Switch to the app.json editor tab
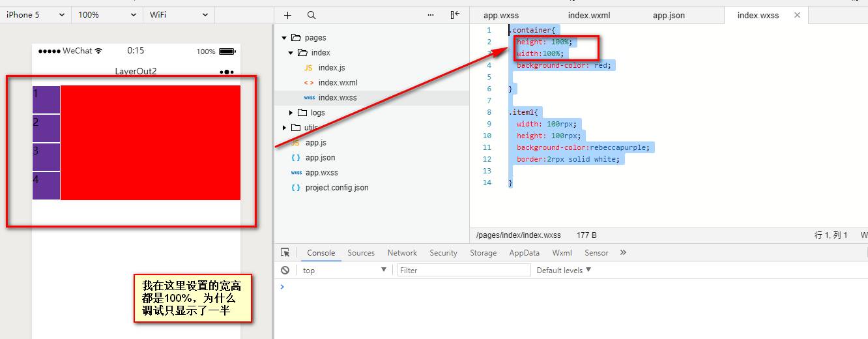Image resolution: width=868 pixels, height=339 pixels. 669,15
